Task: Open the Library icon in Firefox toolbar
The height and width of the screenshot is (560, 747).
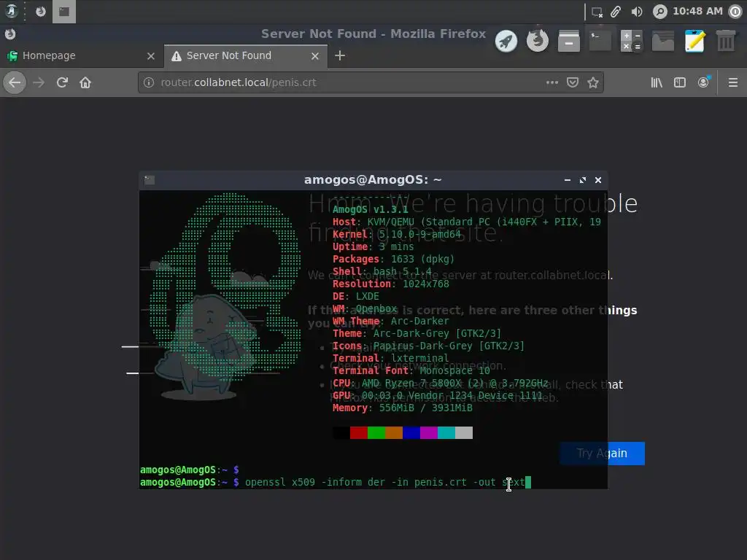Action: pyautogui.click(x=657, y=82)
